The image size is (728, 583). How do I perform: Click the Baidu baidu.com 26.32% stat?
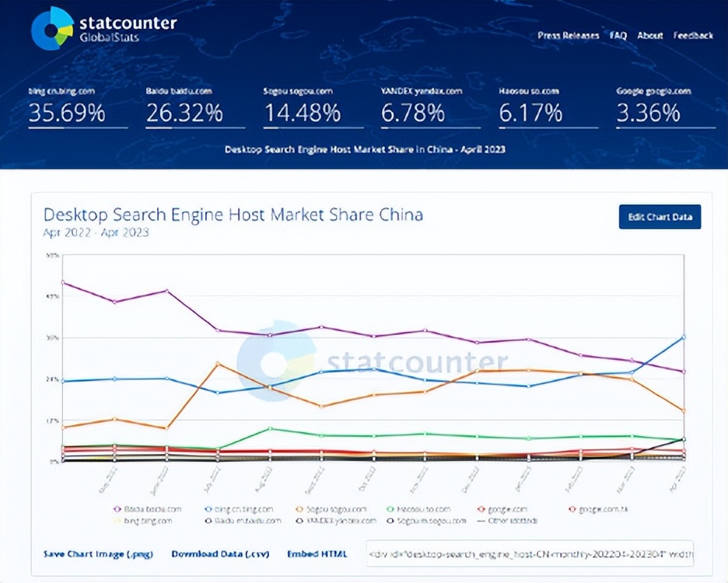click(195, 108)
